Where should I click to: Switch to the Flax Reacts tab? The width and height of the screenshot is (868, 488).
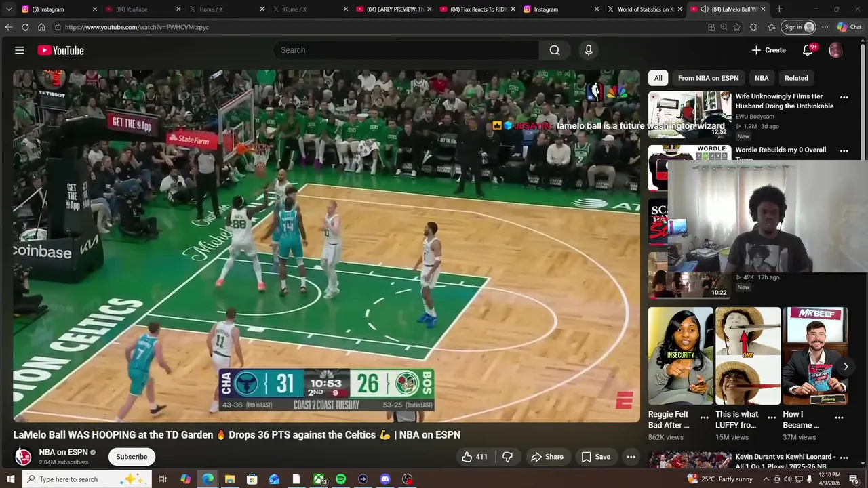point(479,9)
